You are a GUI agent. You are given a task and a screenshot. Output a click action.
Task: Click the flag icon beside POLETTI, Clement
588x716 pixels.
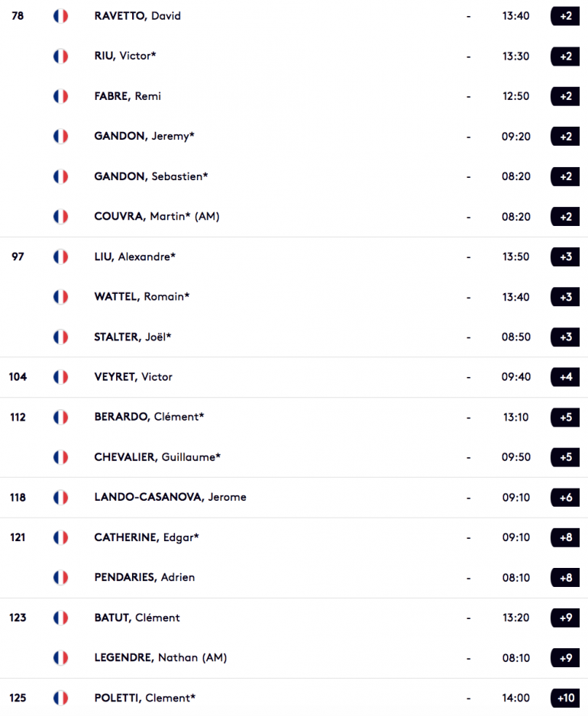click(x=61, y=698)
